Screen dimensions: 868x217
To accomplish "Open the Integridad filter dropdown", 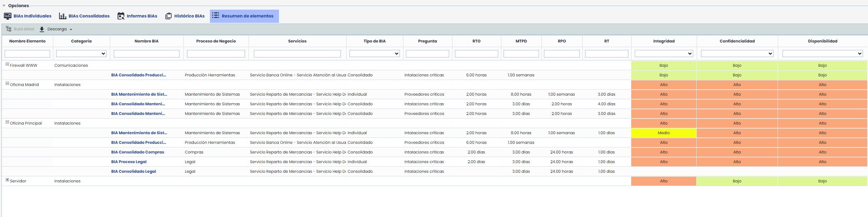I will [663, 54].
